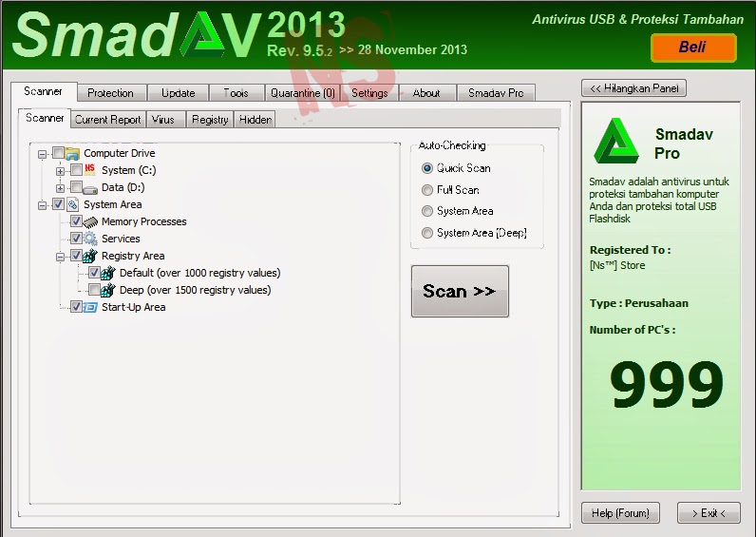Image resolution: width=756 pixels, height=537 pixels.
Task: Select the Computer Drive label
Action: point(120,153)
